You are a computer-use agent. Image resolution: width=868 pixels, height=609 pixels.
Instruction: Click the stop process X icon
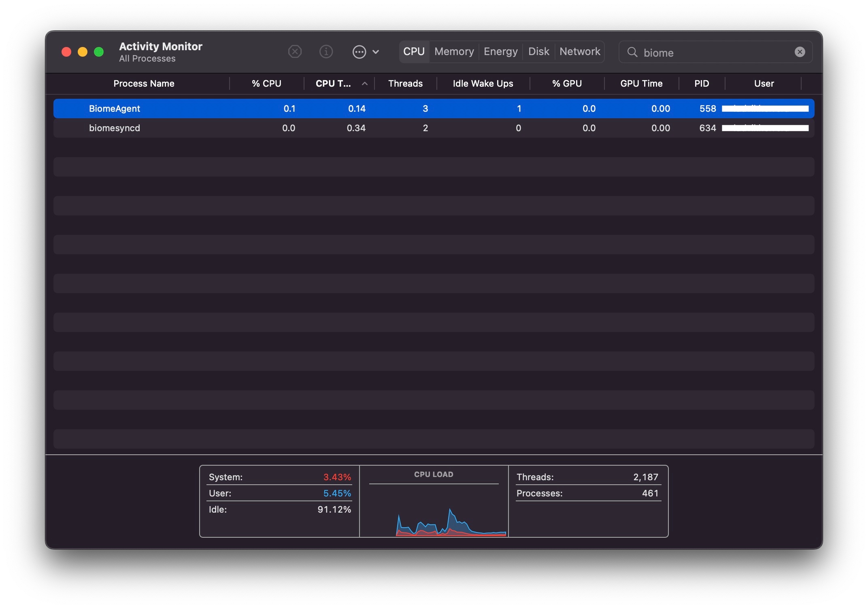[295, 52]
